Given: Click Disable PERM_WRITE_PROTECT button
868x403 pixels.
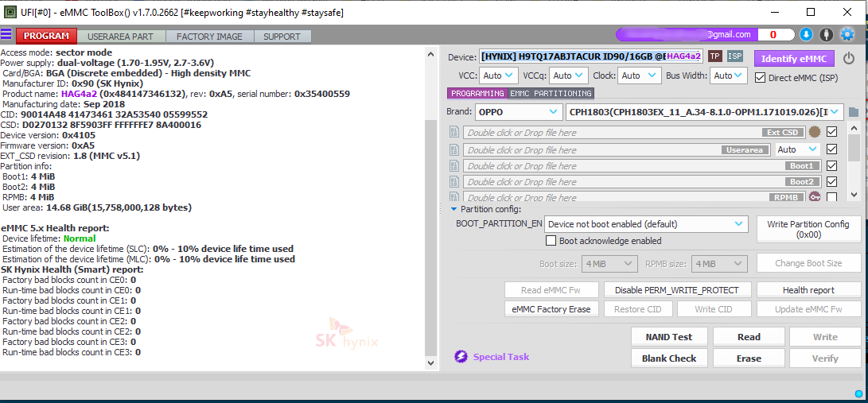Looking at the screenshot, I should click(x=676, y=290).
